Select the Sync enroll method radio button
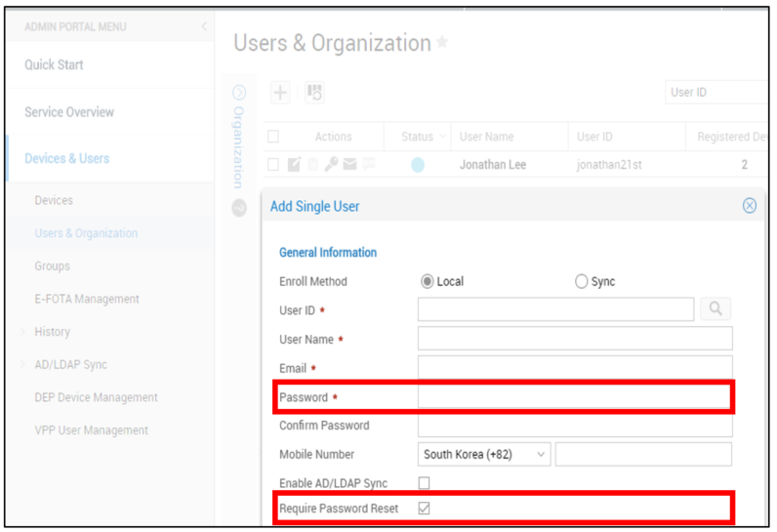The height and width of the screenshot is (532, 777). click(581, 281)
